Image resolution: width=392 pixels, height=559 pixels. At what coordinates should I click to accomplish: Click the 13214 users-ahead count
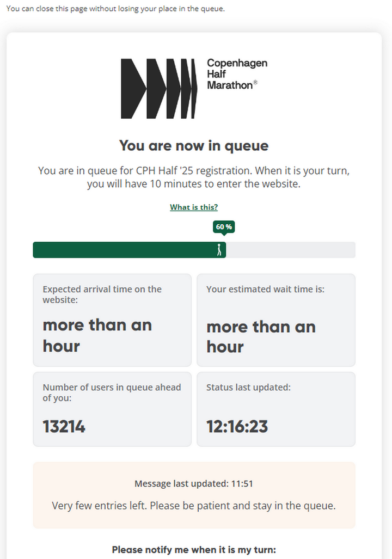point(64,426)
